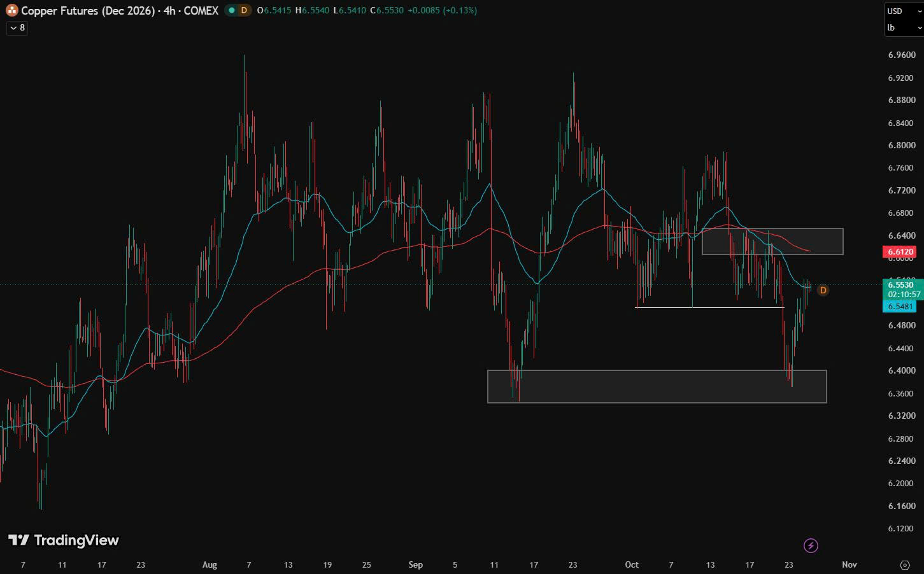The width and height of the screenshot is (924, 574).
Task: Click the orange D marker beside last candle
Action: click(823, 290)
